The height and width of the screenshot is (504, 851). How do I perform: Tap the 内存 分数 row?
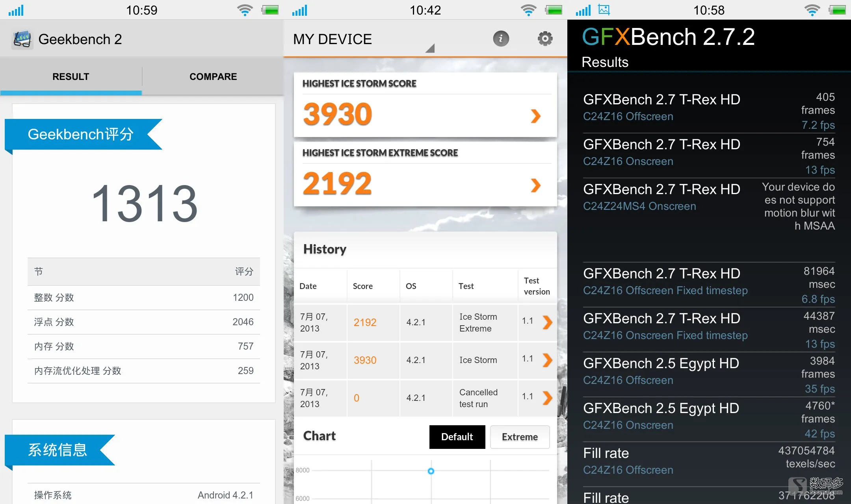[x=144, y=346]
